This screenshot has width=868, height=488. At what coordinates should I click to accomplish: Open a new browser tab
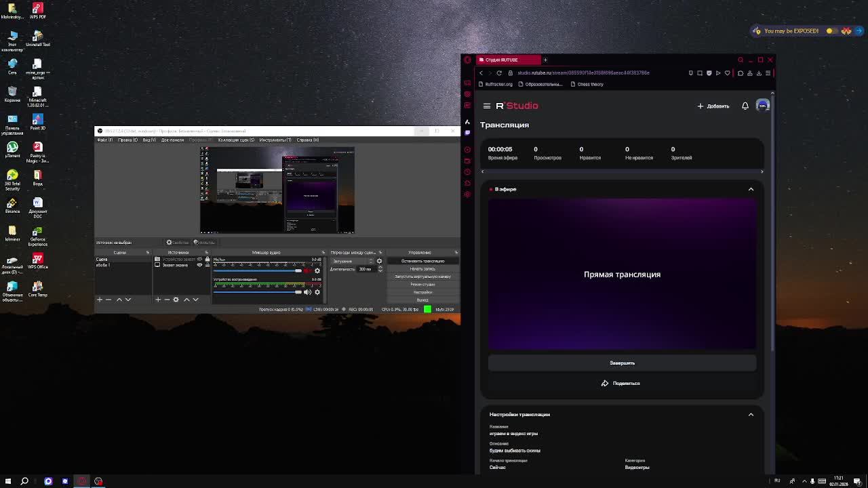(x=545, y=60)
